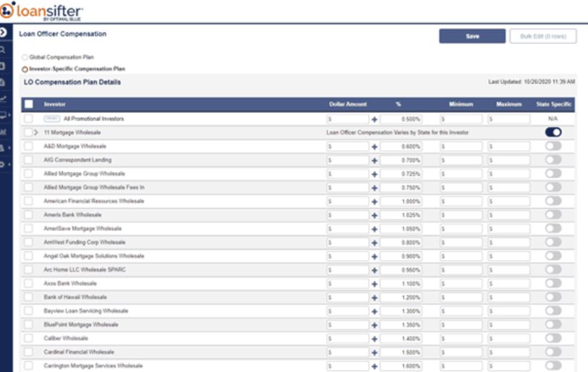Screen dimensions: 588x372
Task: Click the Dollar Amount column header
Action: (x=348, y=104)
